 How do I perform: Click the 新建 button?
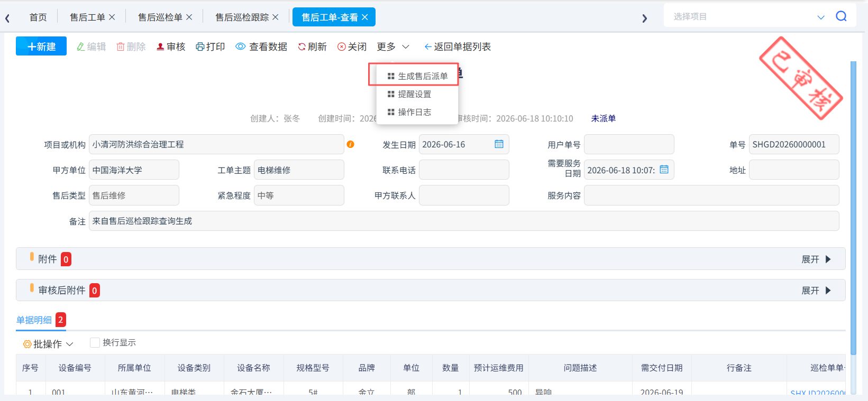(x=41, y=46)
